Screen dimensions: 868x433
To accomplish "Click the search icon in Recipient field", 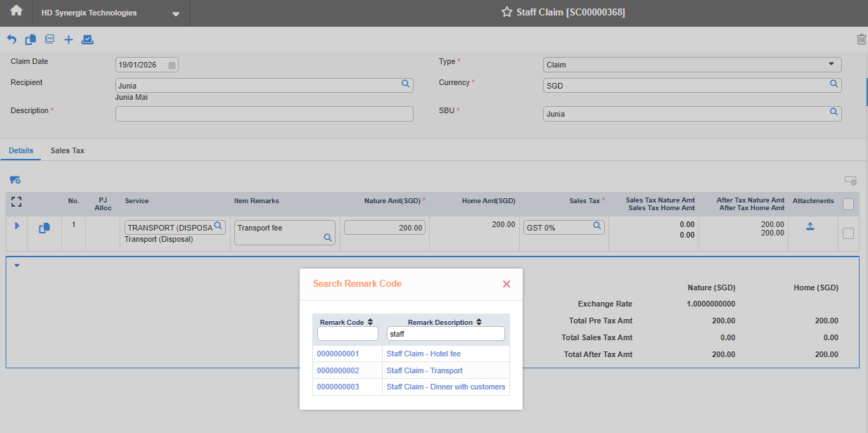I will [405, 84].
